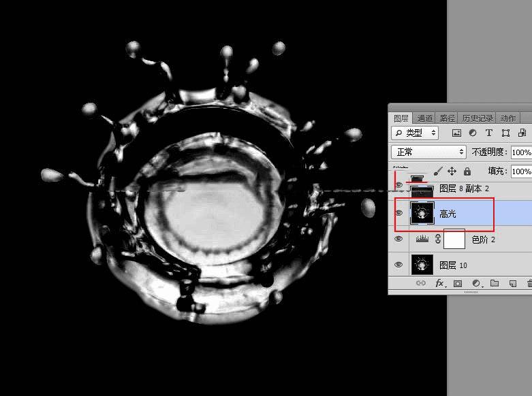Add a layer style with fx button

click(x=439, y=284)
